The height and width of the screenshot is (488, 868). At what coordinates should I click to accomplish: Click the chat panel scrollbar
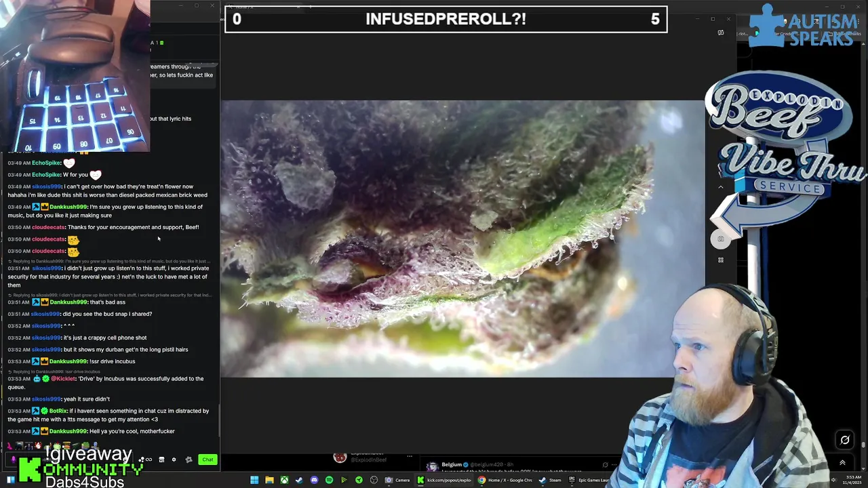pyautogui.click(x=219, y=420)
